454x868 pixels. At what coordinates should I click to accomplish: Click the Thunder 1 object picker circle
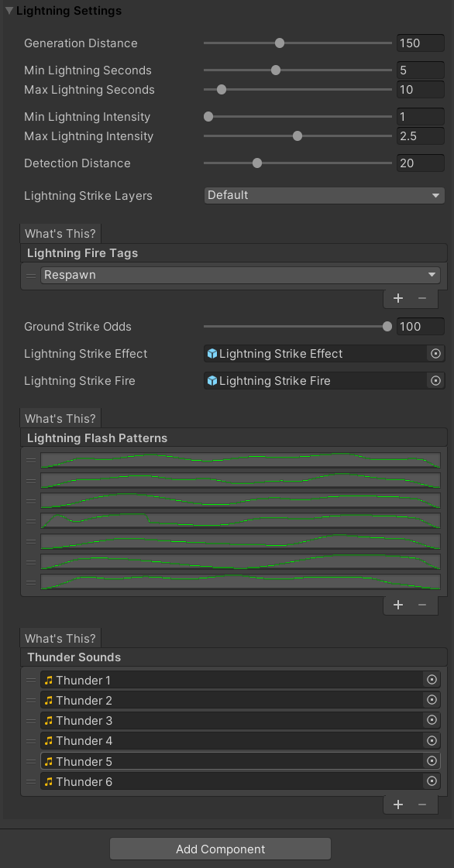coord(432,680)
